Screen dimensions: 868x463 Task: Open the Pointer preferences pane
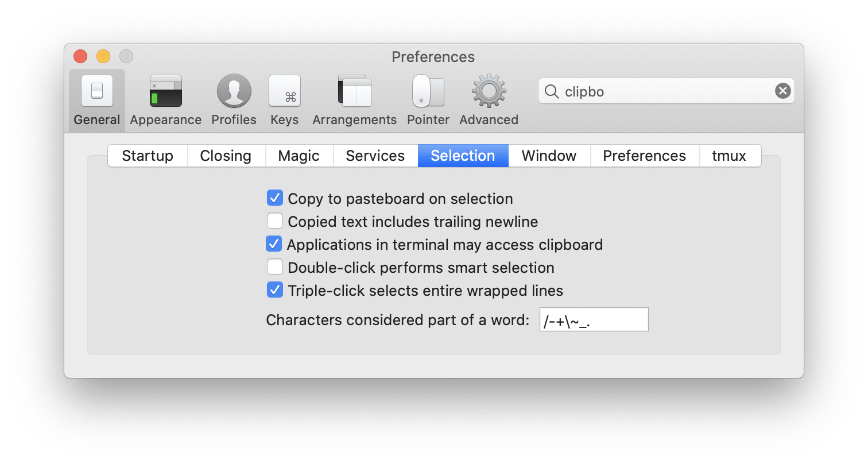(x=428, y=100)
